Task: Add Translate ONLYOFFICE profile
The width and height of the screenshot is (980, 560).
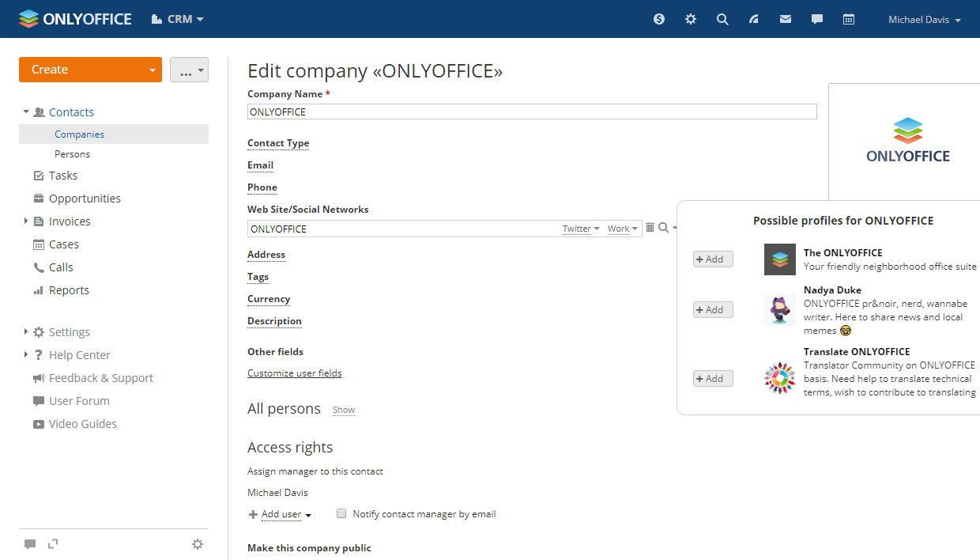Action: [713, 379]
